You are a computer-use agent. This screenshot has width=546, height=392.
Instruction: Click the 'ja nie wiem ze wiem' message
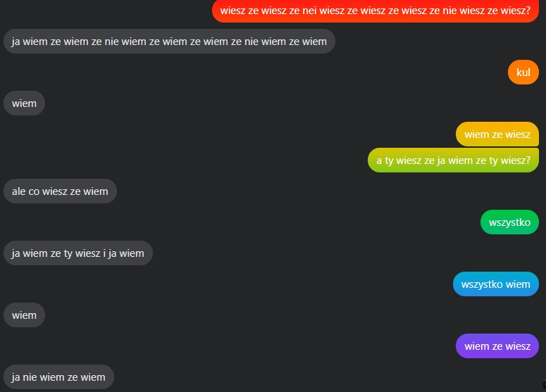[x=58, y=377]
